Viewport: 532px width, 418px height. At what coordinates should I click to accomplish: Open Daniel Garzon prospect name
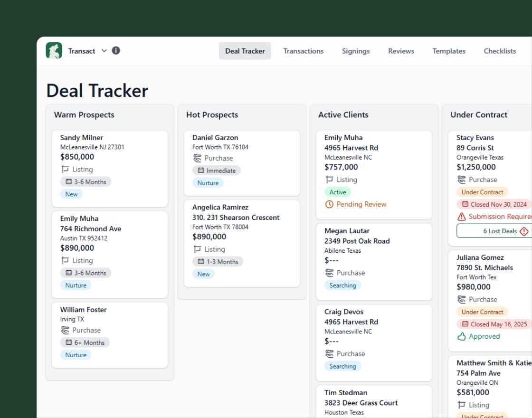[x=215, y=137]
